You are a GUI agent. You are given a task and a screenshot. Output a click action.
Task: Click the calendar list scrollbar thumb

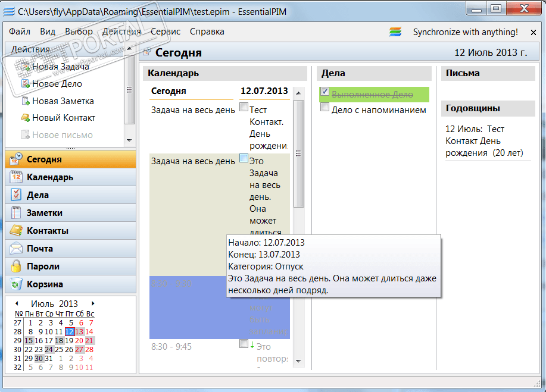tap(298, 153)
